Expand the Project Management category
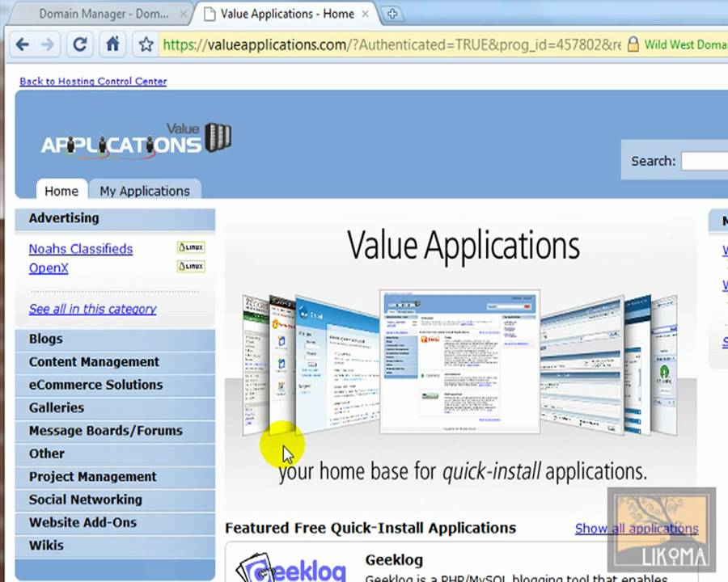Image resolution: width=728 pixels, height=582 pixels. click(115, 477)
